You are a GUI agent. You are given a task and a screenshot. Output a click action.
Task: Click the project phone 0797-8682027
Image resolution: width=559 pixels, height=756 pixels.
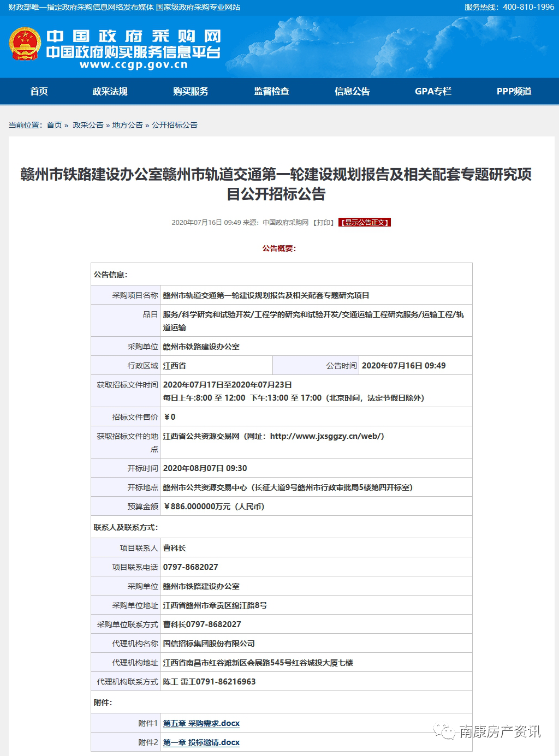191,567
